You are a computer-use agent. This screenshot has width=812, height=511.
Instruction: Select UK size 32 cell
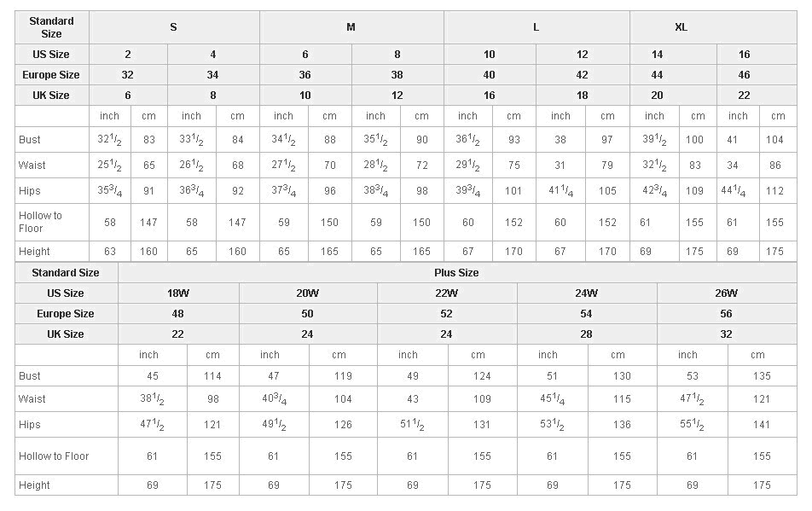(x=726, y=334)
